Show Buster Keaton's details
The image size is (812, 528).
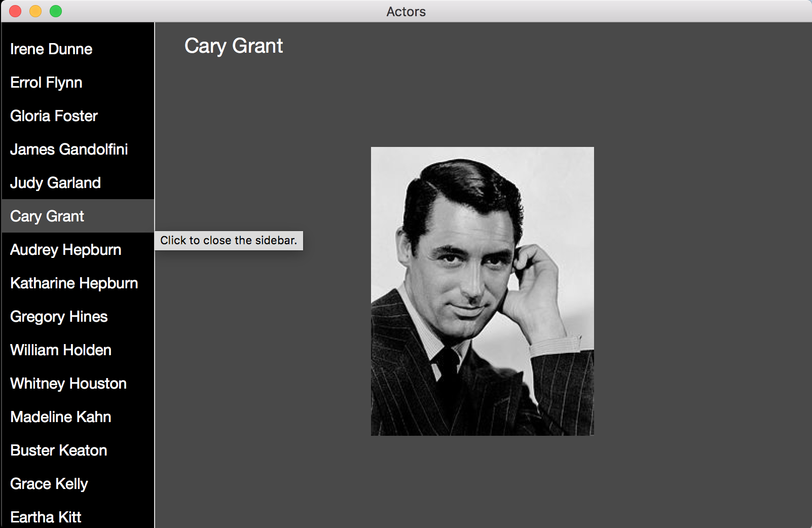pyautogui.click(x=59, y=450)
